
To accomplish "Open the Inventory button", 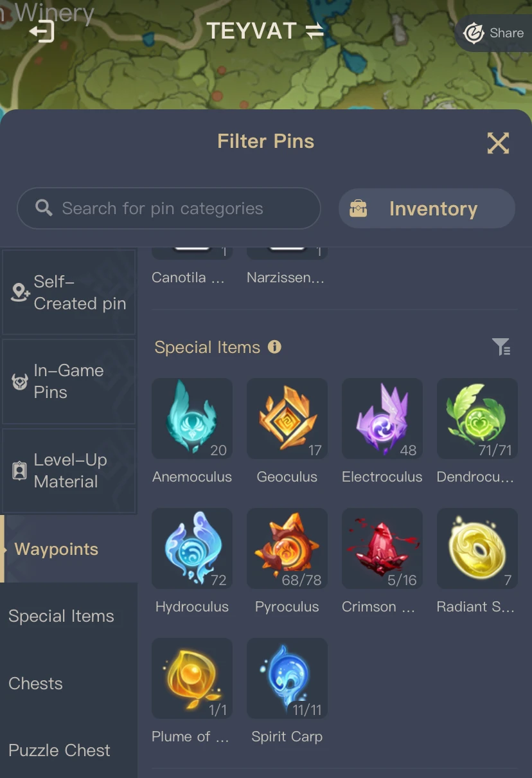I will 427,208.
